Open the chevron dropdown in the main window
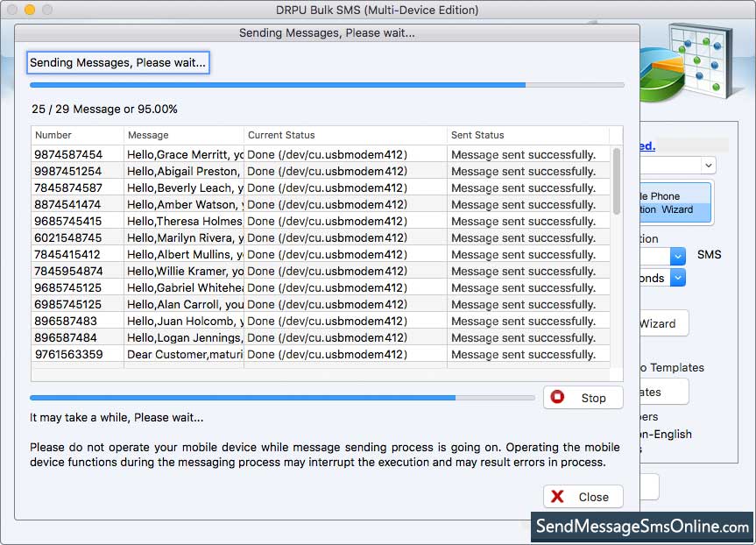Viewport: 756px width, 545px height. pyautogui.click(x=708, y=166)
